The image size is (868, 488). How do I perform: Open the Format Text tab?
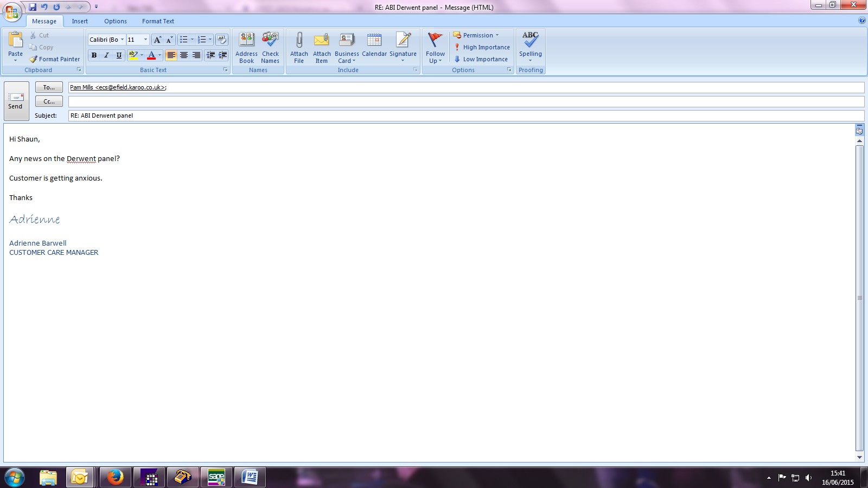coord(158,21)
